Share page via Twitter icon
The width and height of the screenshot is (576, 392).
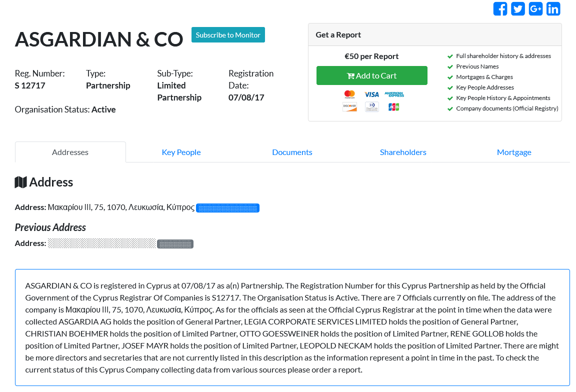tap(518, 8)
